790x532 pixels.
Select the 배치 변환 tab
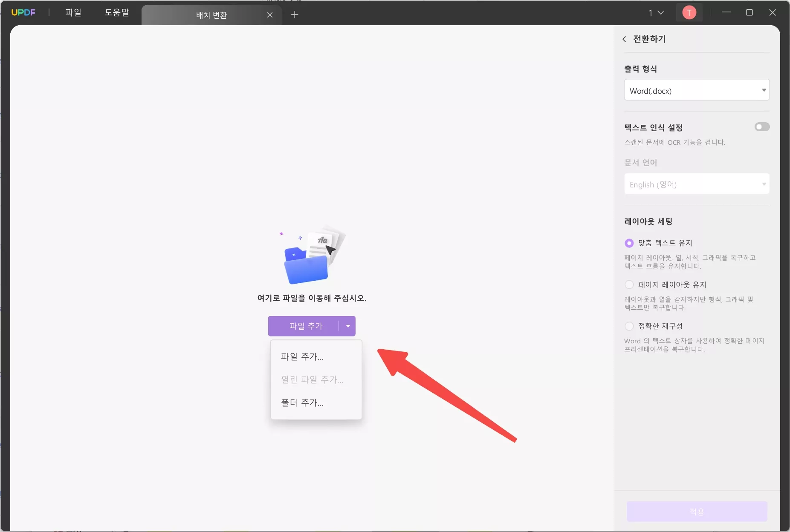pos(211,15)
